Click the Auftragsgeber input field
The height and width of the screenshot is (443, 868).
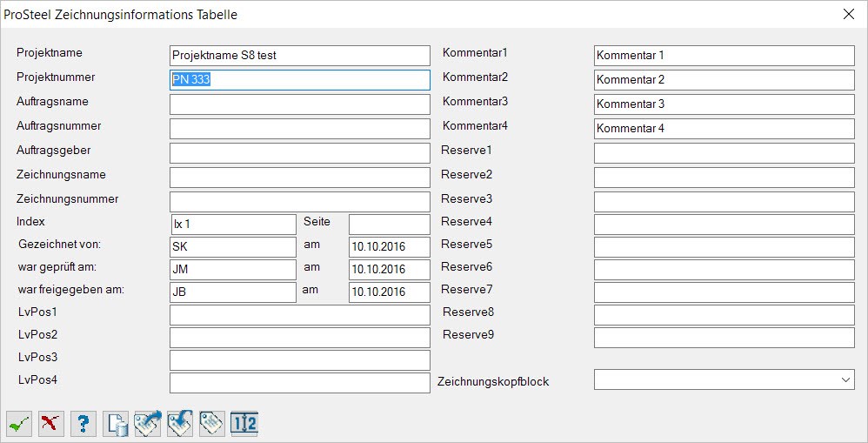[299, 153]
